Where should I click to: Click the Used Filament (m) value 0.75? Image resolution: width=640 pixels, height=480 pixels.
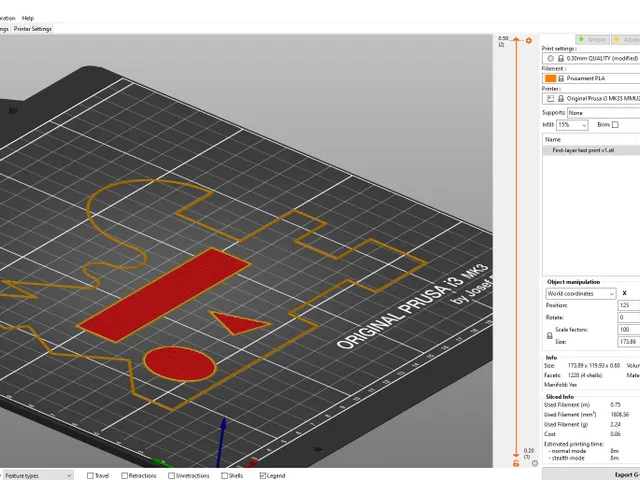616,405
